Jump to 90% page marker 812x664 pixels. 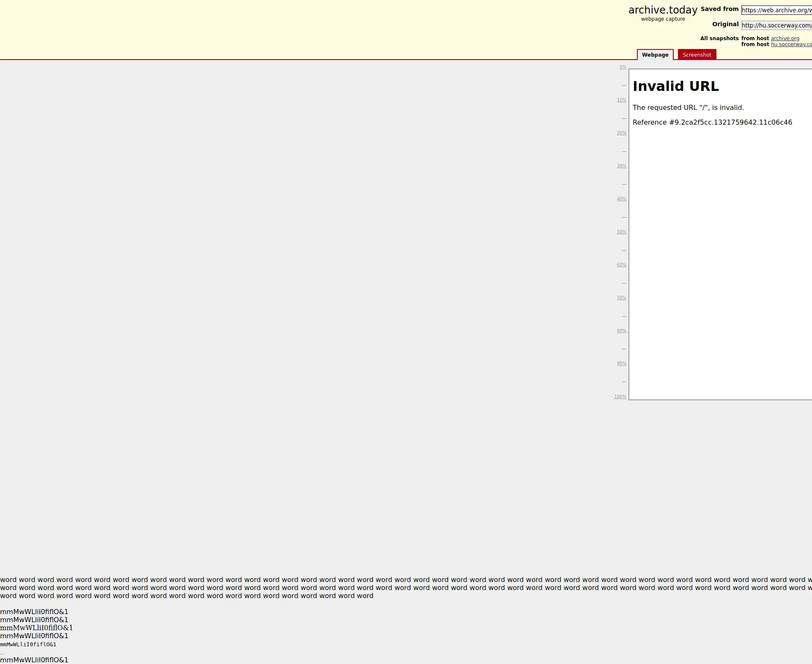[621, 363]
